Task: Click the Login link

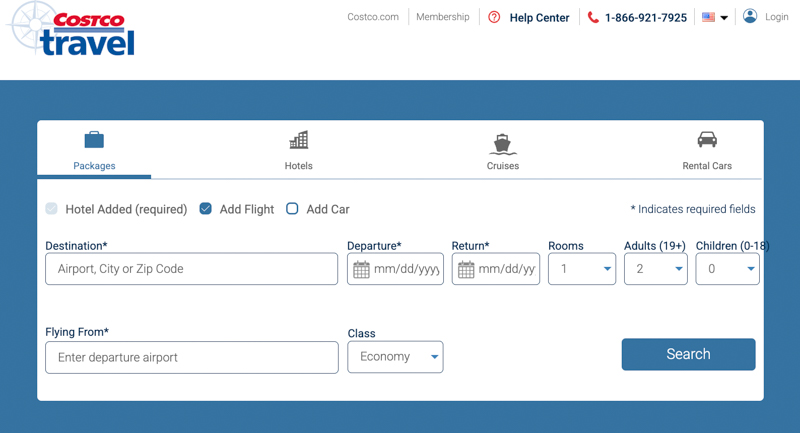Action: [777, 17]
